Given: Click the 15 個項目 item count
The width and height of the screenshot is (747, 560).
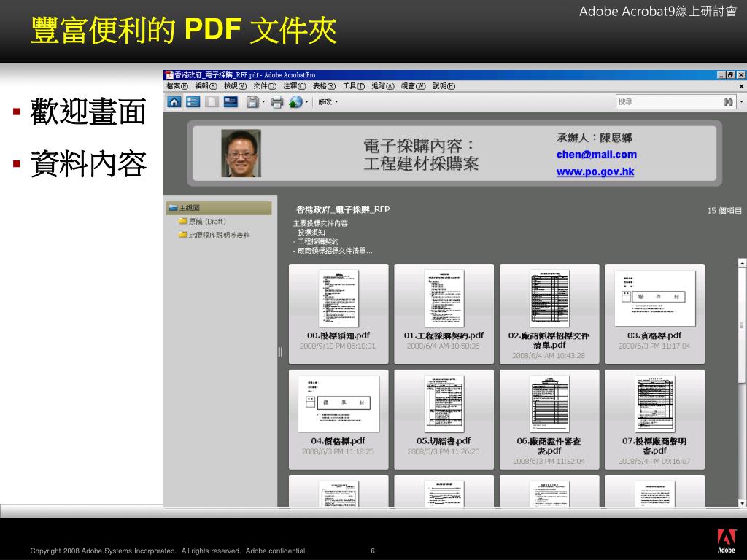Looking at the screenshot, I should tap(724, 211).
